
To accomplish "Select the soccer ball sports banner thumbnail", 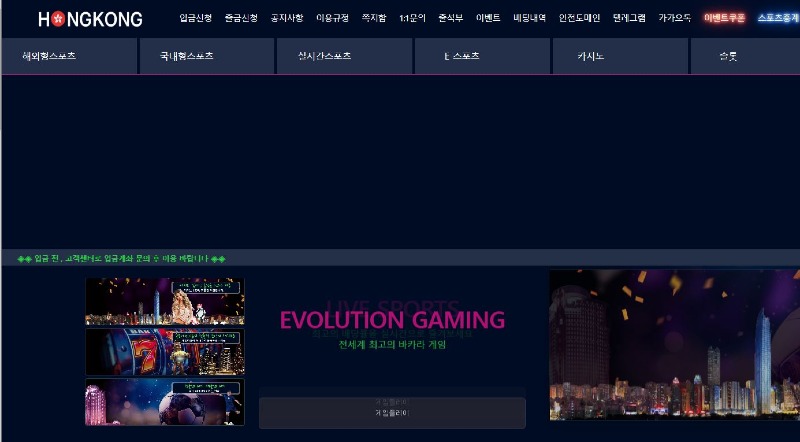I will (165, 402).
